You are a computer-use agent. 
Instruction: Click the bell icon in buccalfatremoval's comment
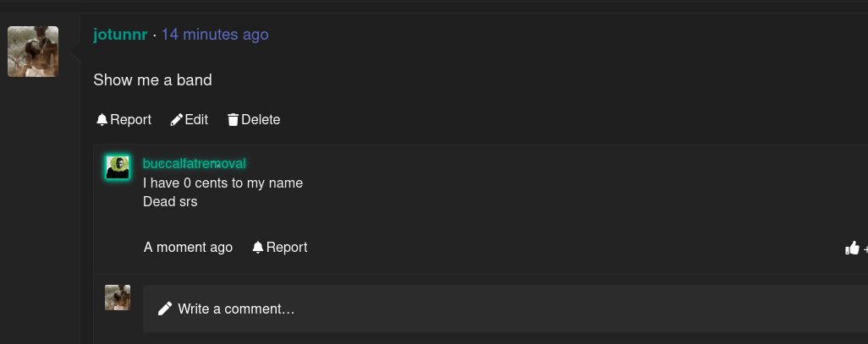click(x=257, y=247)
